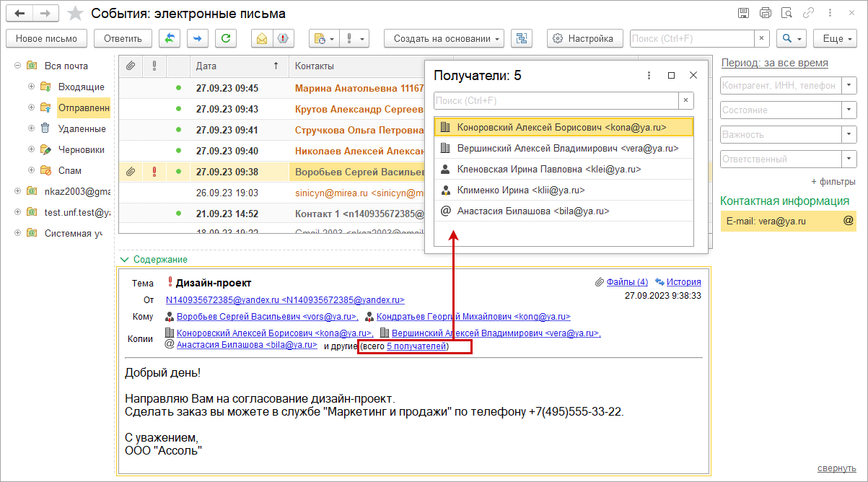Click the 5 получателей link
The height and width of the screenshot is (482, 868).
[417, 346]
